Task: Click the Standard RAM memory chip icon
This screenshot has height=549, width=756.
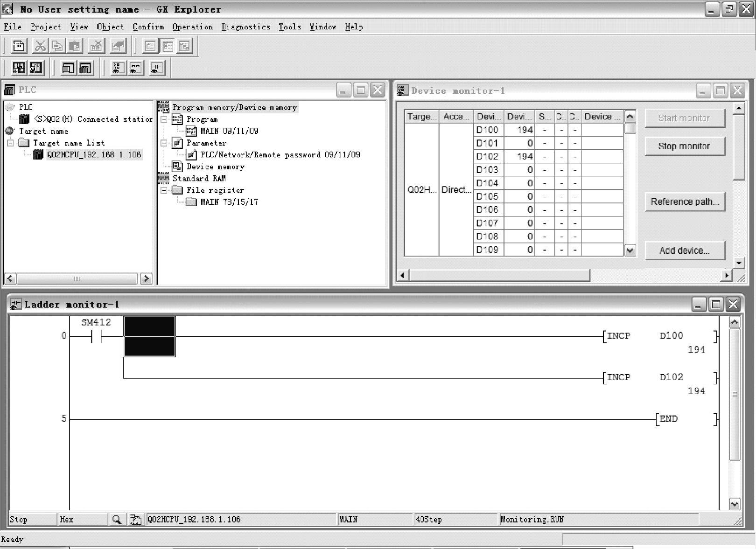Action: pyautogui.click(x=163, y=178)
